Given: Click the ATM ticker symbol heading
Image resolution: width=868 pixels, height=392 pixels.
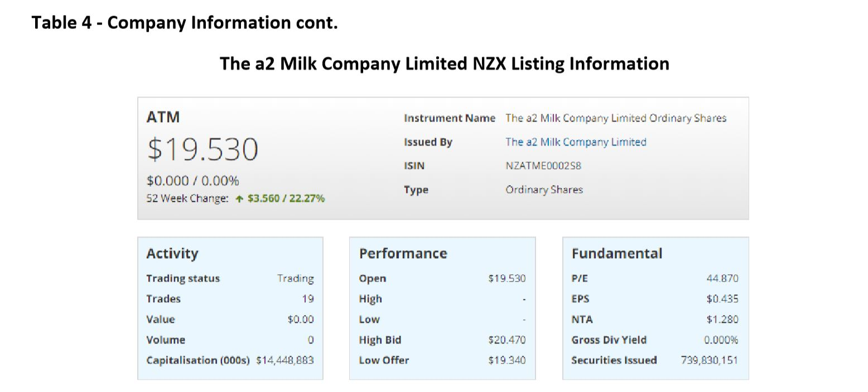Looking at the screenshot, I should point(163,117).
